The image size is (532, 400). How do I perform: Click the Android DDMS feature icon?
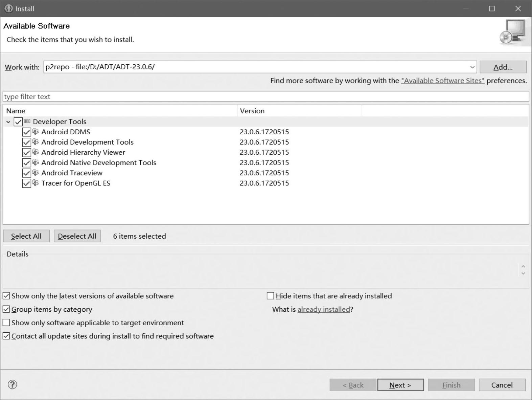click(x=36, y=132)
